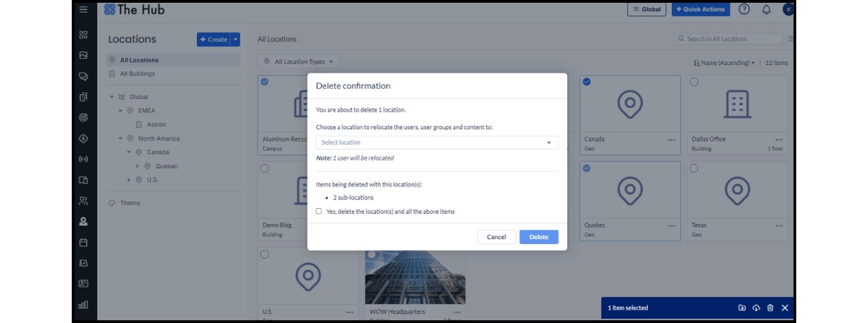Open the three-dot menu on WOW Headquarters card
Screen dimensions: 868x323
click(457, 312)
